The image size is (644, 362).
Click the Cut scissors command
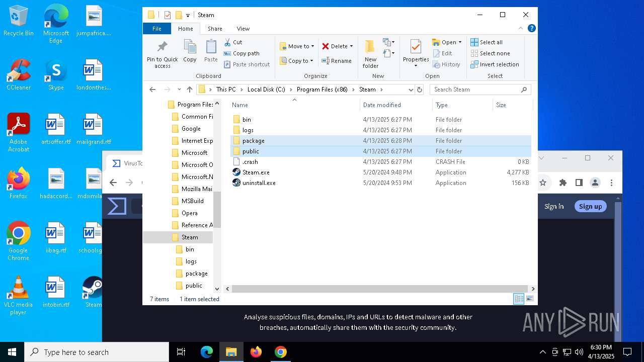233,42
